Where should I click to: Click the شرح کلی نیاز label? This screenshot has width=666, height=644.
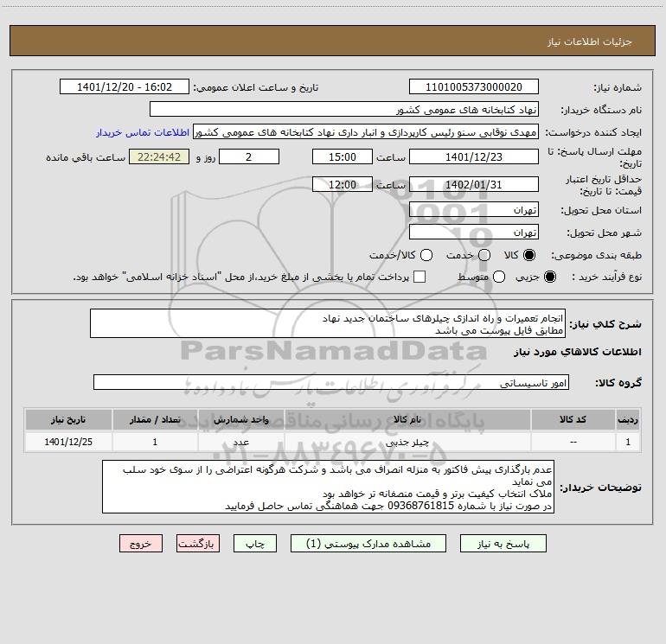pos(605,324)
